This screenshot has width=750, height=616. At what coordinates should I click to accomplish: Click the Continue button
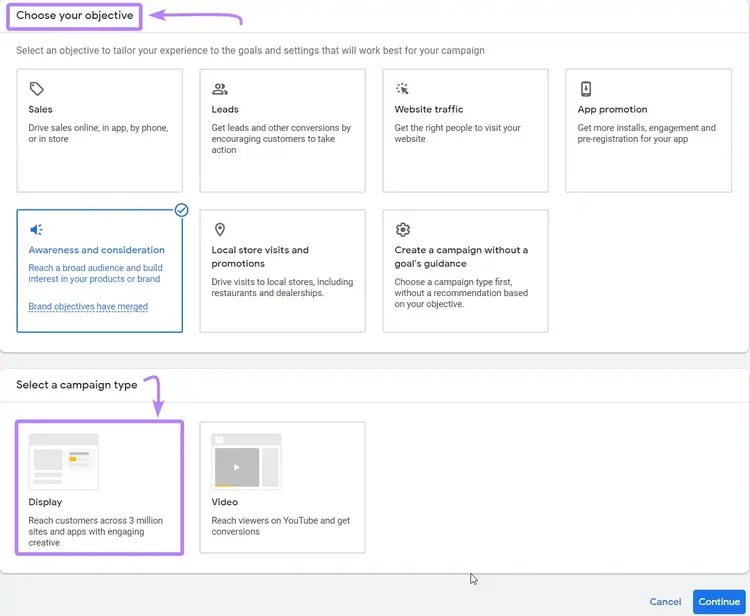click(x=719, y=602)
